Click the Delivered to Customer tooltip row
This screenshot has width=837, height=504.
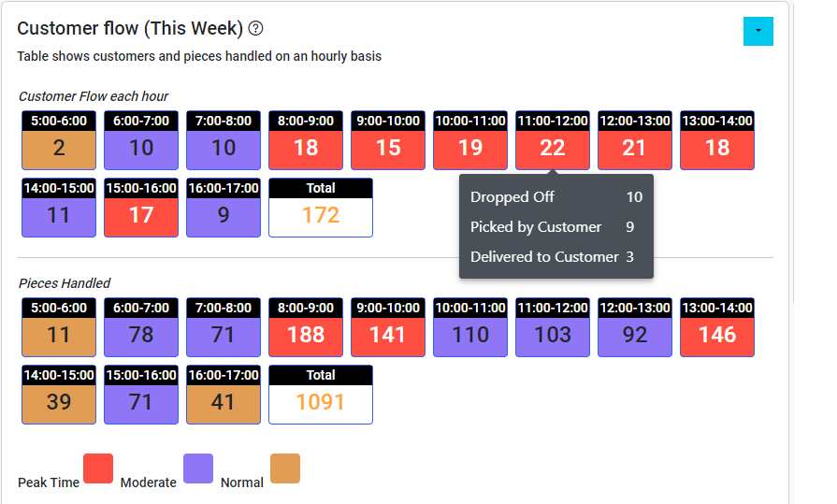pos(556,257)
